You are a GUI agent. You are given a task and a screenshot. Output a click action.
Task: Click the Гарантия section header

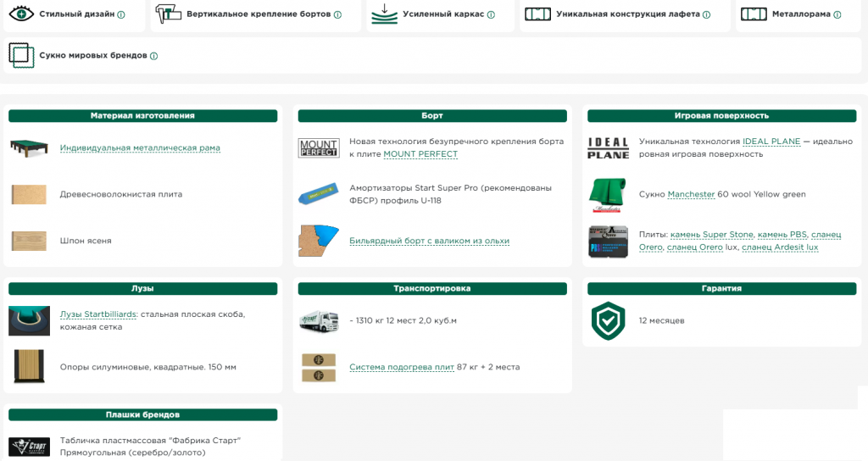(x=722, y=288)
